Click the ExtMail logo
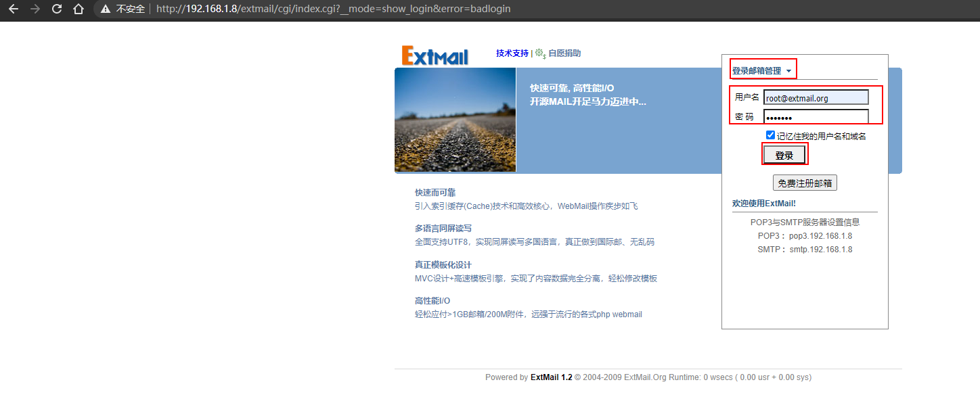 435,53
